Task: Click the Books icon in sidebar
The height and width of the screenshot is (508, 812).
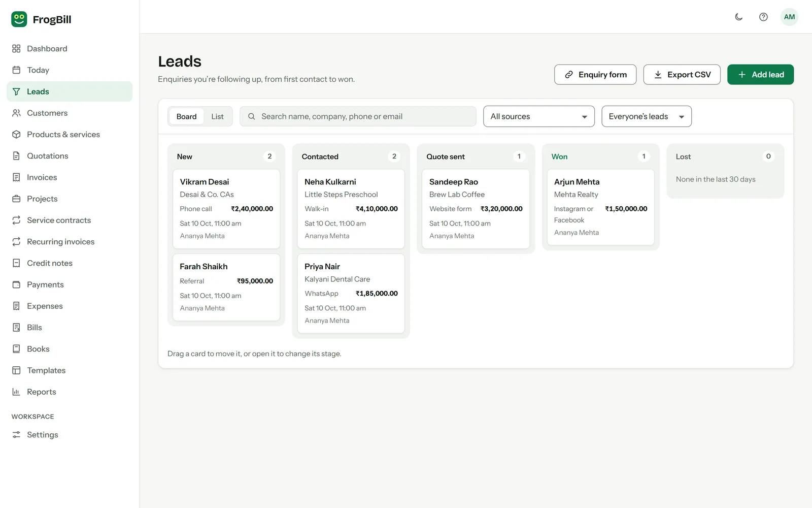Action: point(16,349)
